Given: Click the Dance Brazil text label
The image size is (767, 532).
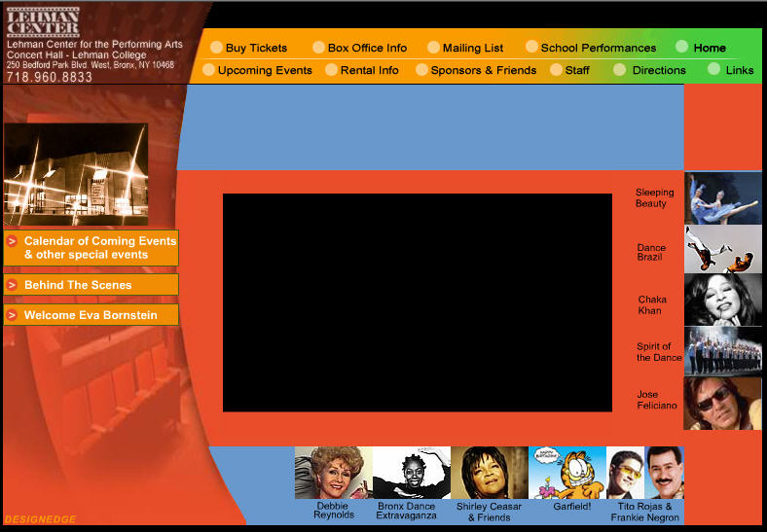Looking at the screenshot, I should [x=651, y=252].
